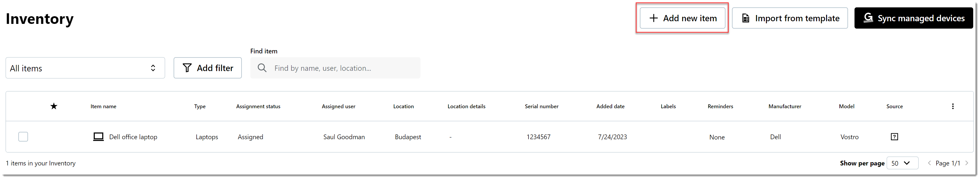Click the question mark Source icon for Dell office laptop
This screenshot has width=980, height=179.
(x=894, y=137)
